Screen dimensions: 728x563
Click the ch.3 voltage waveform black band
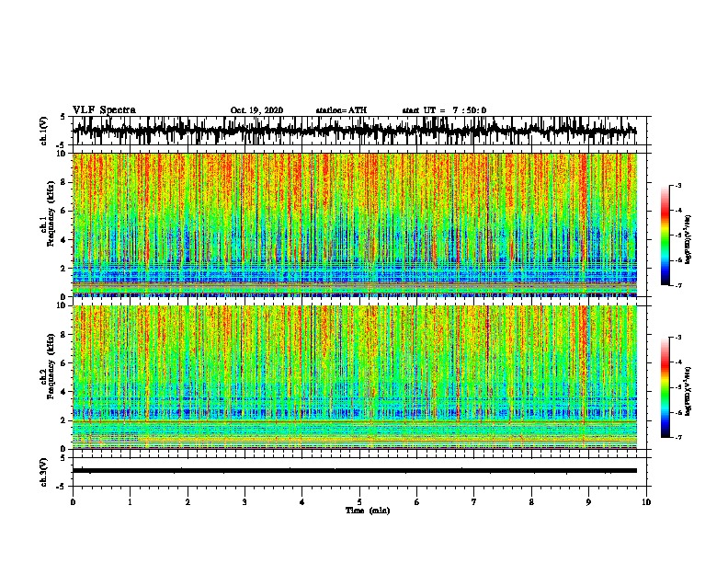coord(355,471)
